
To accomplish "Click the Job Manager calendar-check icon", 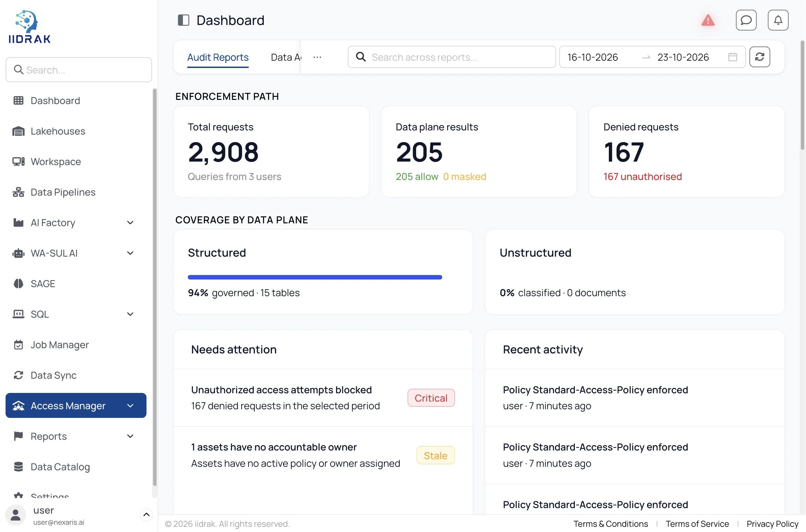I will click(18, 345).
